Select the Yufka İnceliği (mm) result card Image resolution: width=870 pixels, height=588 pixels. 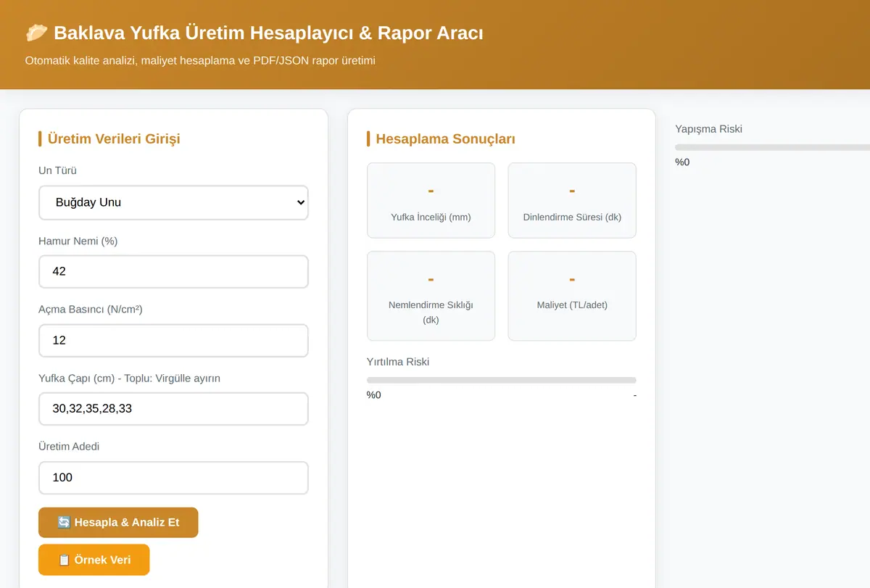click(431, 200)
